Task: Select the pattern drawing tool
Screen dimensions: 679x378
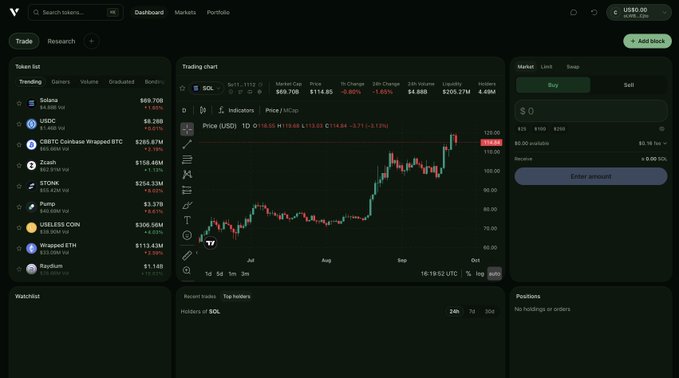Action: click(187, 174)
